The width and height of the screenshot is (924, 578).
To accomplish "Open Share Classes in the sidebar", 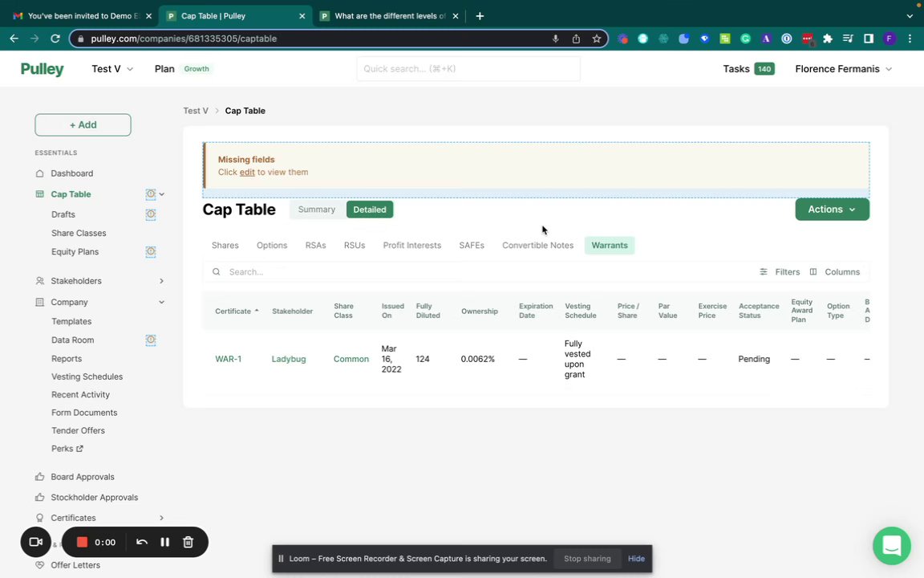I will pyautogui.click(x=79, y=233).
